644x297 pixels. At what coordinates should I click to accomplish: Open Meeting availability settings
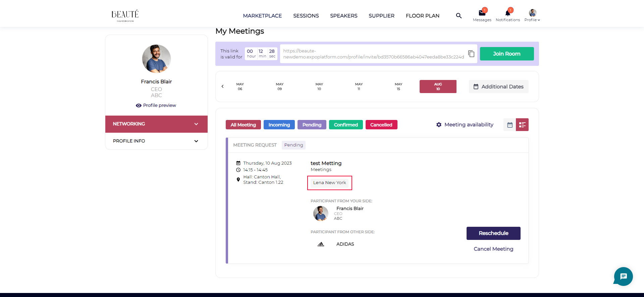pyautogui.click(x=465, y=125)
